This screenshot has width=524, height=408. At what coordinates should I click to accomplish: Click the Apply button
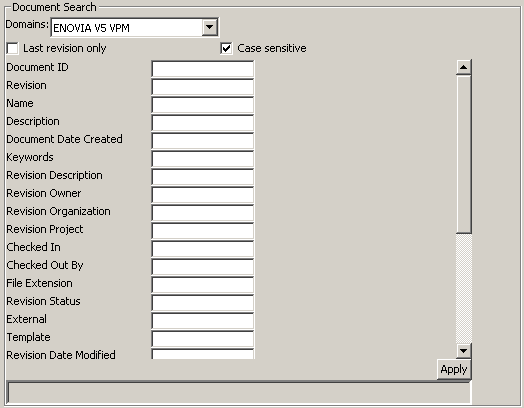coord(454,369)
